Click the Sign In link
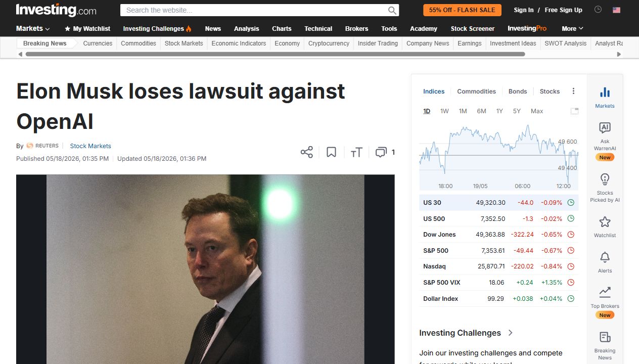 524,10
